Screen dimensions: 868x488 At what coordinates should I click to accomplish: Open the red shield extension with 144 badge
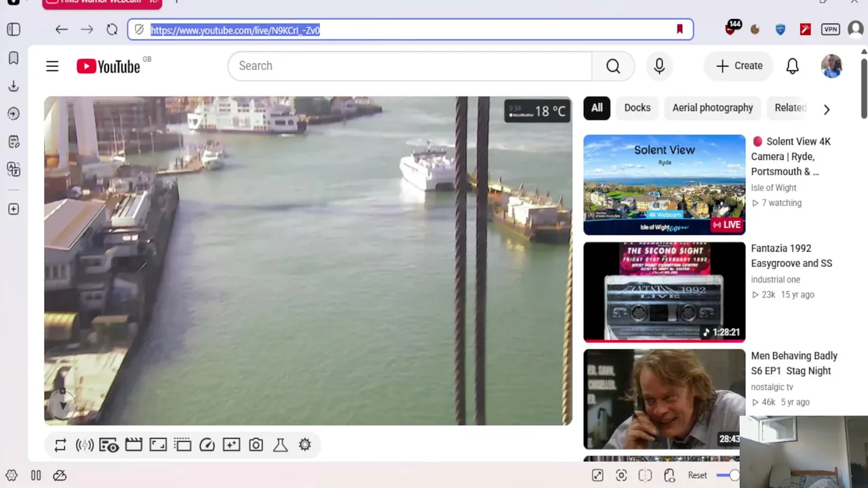pos(732,28)
